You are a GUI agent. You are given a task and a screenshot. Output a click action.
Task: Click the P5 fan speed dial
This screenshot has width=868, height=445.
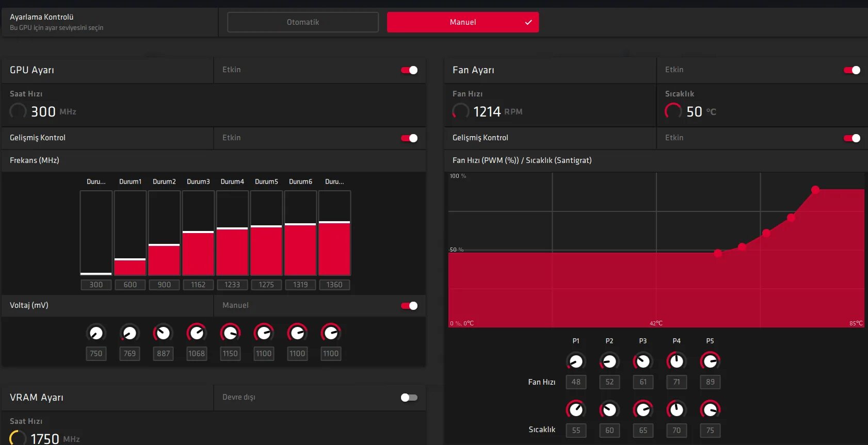click(710, 361)
